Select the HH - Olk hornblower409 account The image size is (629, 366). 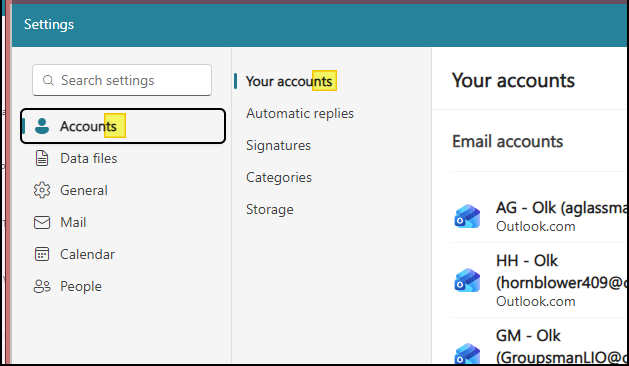(x=540, y=280)
